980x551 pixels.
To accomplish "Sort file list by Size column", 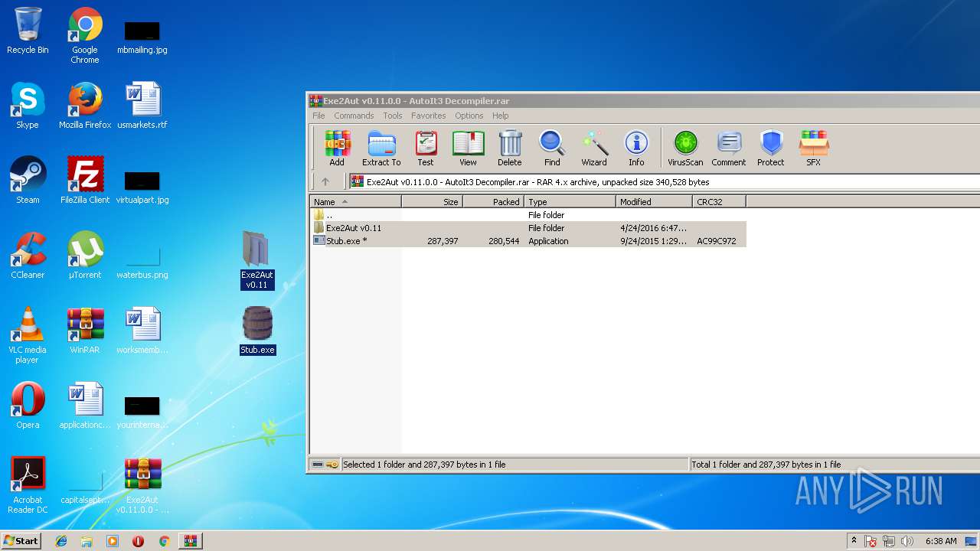I will 433,202.
